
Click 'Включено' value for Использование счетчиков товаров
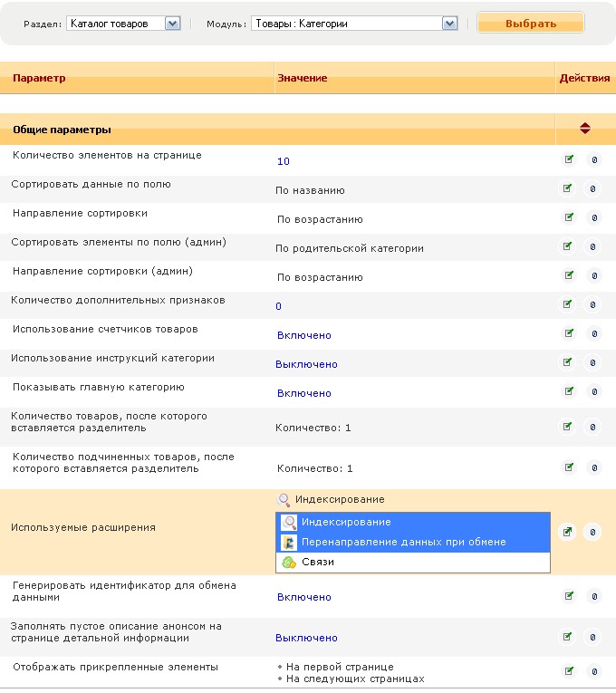pyautogui.click(x=304, y=335)
